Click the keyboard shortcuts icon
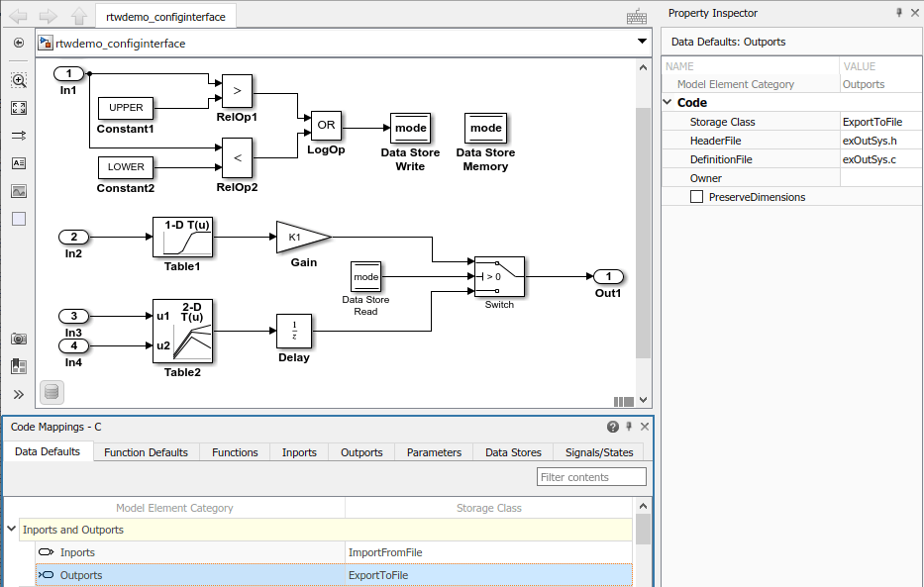This screenshot has height=587, width=924. 637,17
